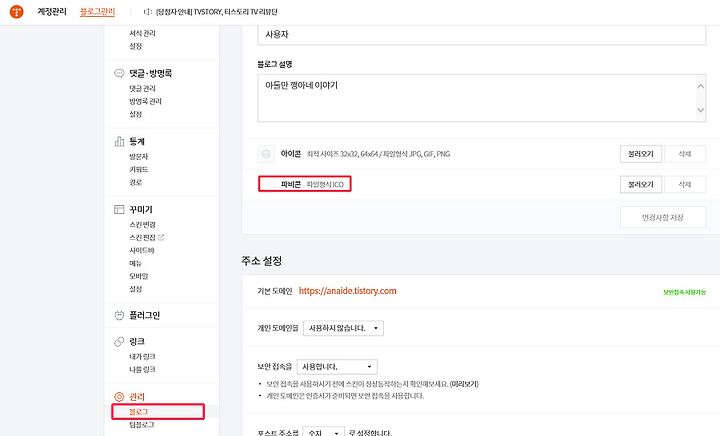Click 불러오기 in the 아이콘 row

click(641, 154)
